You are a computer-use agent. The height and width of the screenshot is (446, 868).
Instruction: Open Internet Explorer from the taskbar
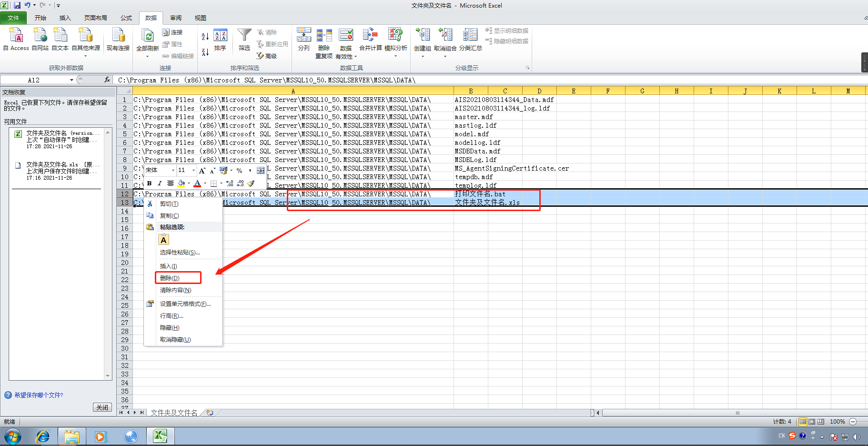[x=43, y=436]
